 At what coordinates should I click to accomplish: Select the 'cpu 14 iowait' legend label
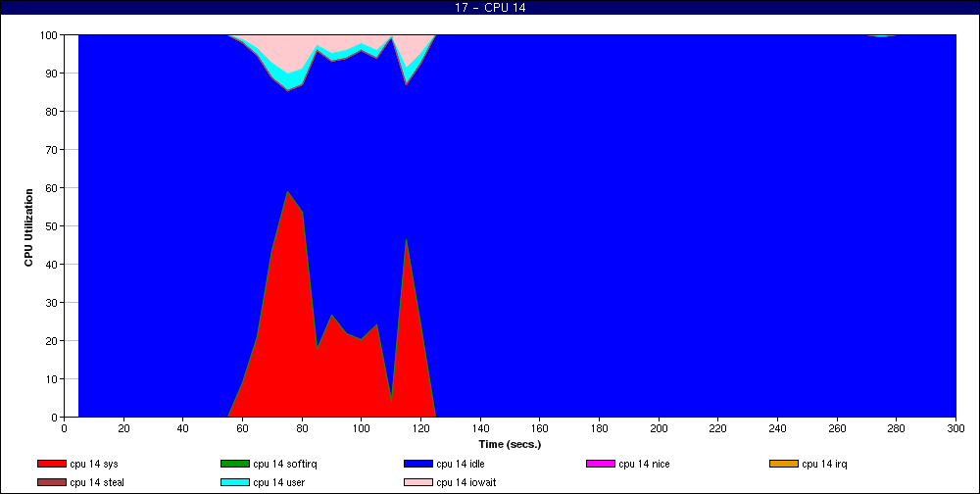tap(466, 483)
